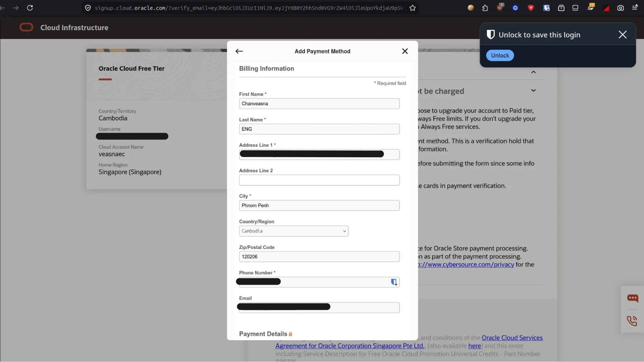
Task: Take a screenshot with the camera icon
Action: [x=620, y=8]
